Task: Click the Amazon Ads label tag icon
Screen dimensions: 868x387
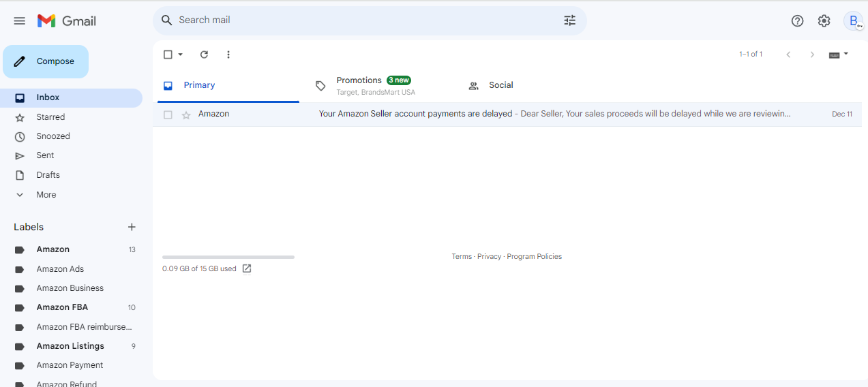Action: coord(20,269)
